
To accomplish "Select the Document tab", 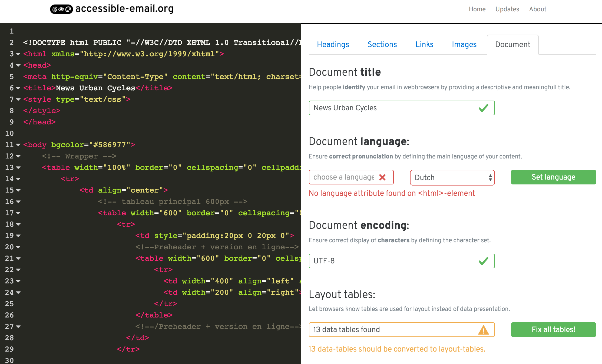I will click(513, 45).
